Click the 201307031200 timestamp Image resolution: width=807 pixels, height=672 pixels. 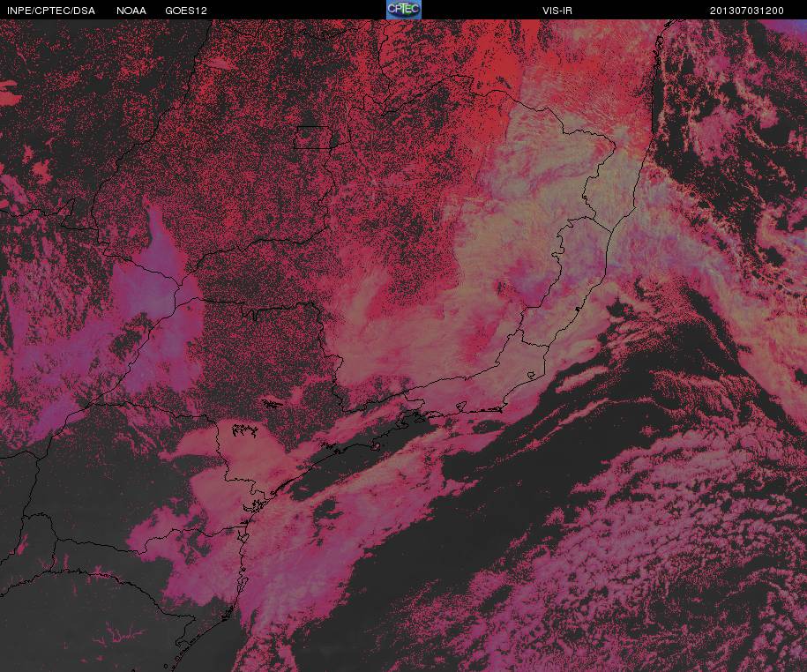[746, 11]
